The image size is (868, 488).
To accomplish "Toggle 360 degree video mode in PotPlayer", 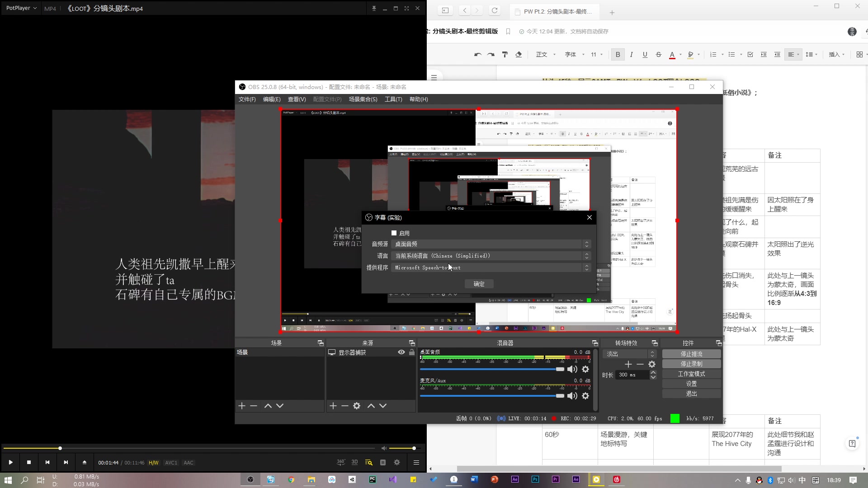I will tap(341, 462).
